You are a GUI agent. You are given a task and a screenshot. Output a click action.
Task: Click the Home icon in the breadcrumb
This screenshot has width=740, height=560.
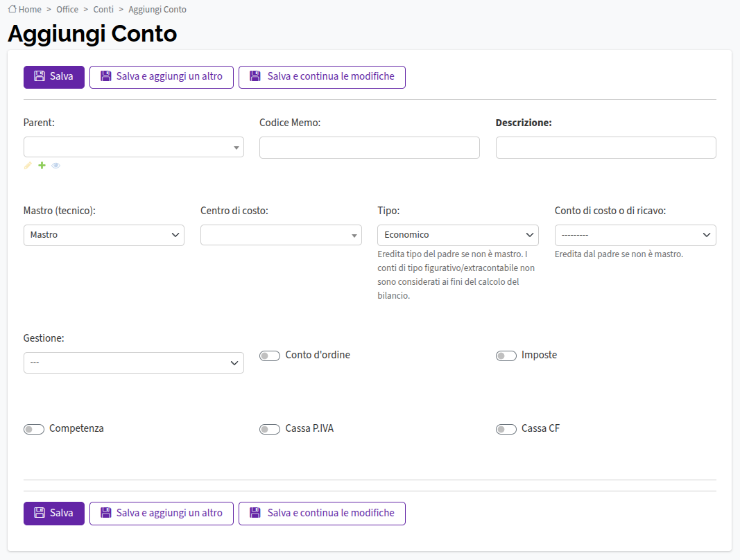point(12,9)
